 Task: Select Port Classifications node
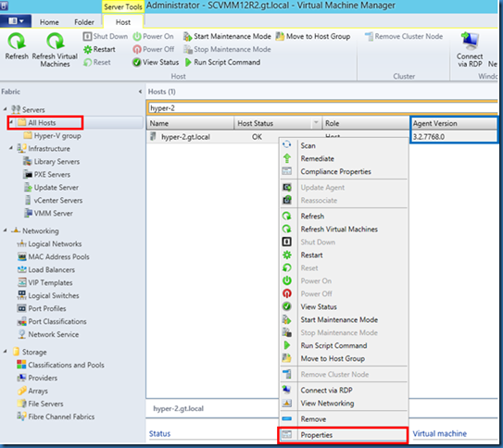click(52, 321)
